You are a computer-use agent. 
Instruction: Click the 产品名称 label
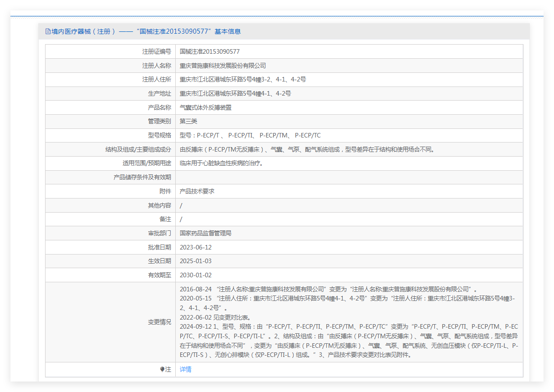click(160, 108)
